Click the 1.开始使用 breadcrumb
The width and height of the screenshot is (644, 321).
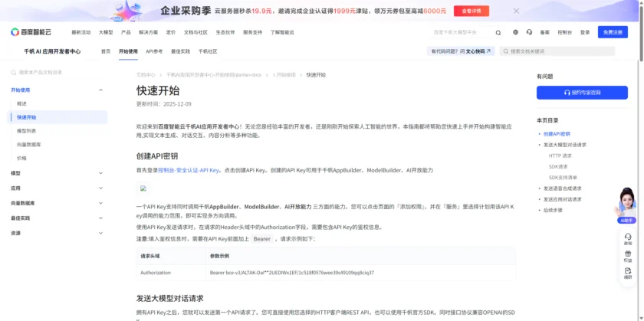point(284,75)
